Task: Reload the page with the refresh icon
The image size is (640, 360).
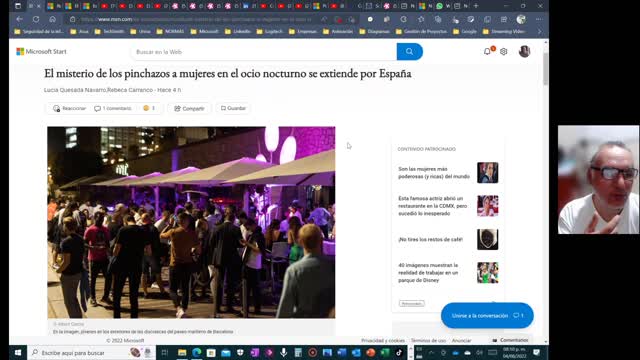Action: (36, 19)
